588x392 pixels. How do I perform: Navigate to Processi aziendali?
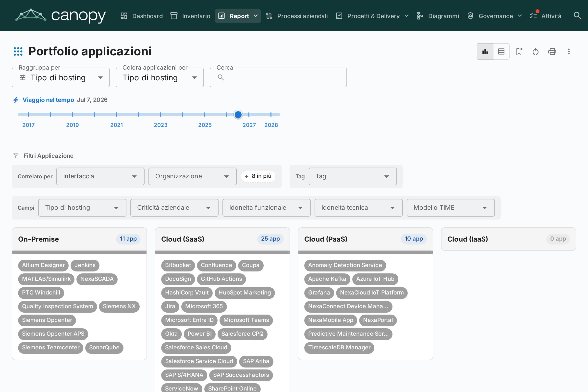coord(297,16)
